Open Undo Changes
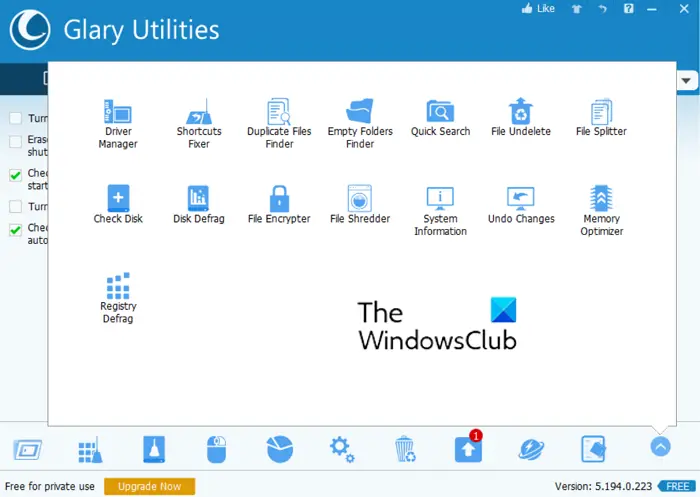The width and height of the screenshot is (700, 497). tap(521, 205)
